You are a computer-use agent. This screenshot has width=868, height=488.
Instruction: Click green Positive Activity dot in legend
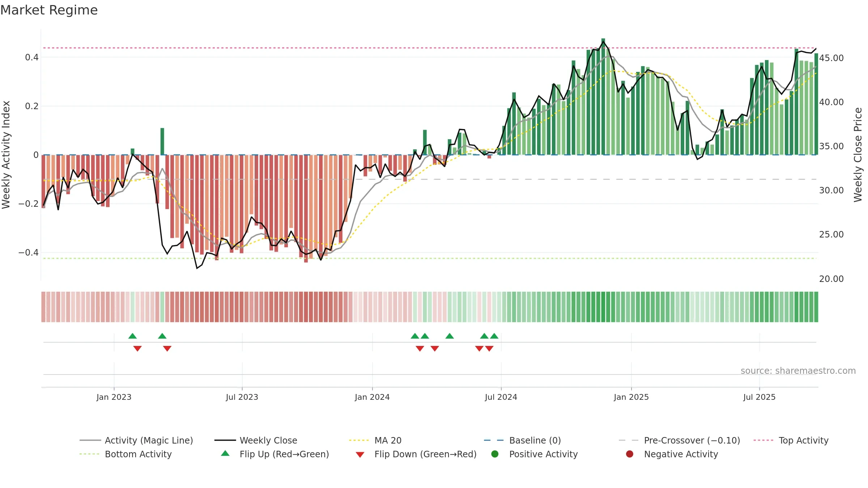point(495,454)
